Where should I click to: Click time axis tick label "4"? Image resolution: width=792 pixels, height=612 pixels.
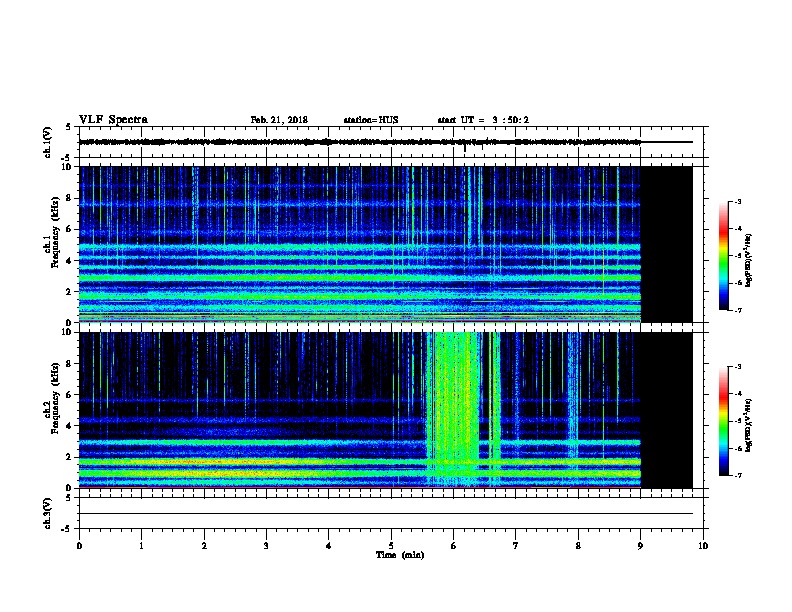[x=328, y=545]
